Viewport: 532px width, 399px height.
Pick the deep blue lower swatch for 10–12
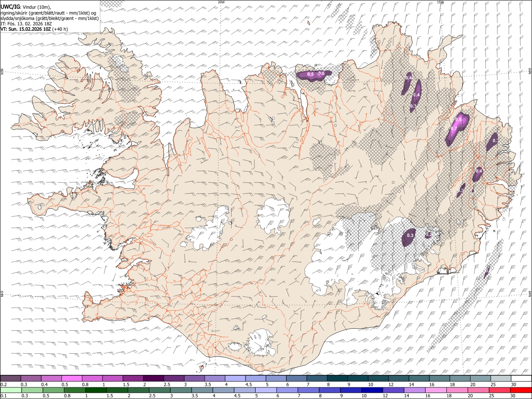(372, 390)
